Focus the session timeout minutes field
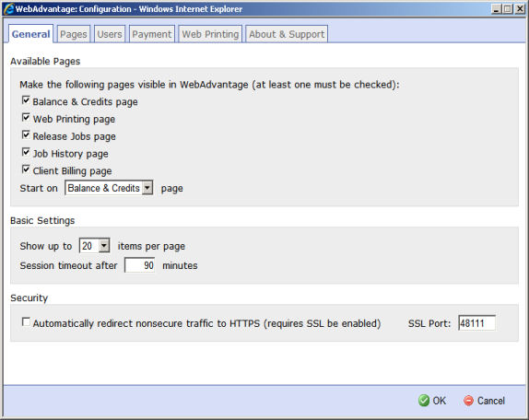The height and width of the screenshot is (420, 529). [140, 265]
